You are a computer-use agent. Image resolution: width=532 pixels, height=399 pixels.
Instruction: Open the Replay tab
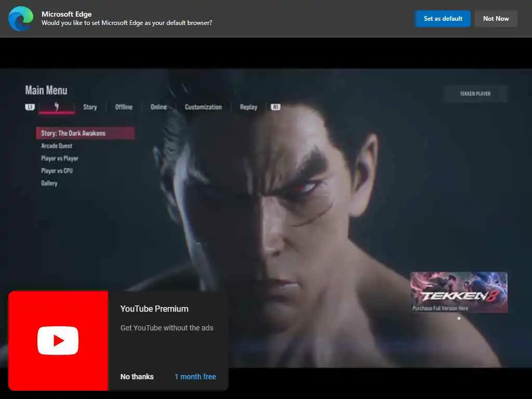[x=248, y=107]
